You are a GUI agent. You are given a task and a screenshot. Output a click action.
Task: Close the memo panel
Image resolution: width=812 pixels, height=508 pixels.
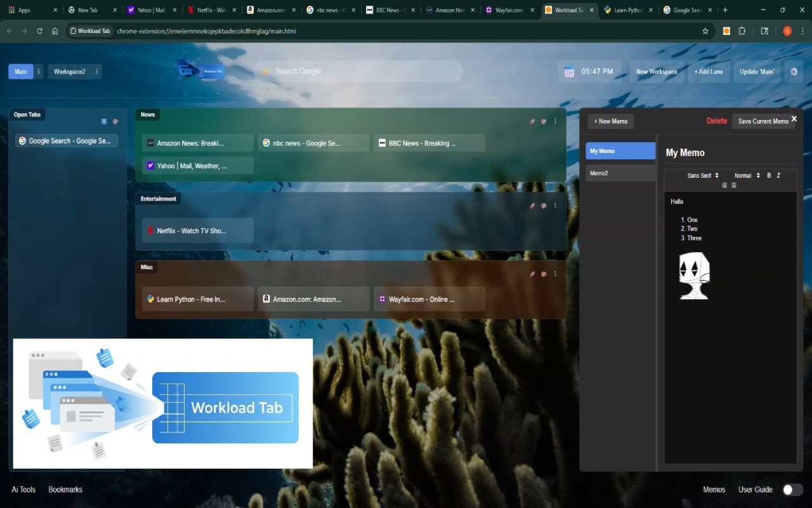pos(794,119)
